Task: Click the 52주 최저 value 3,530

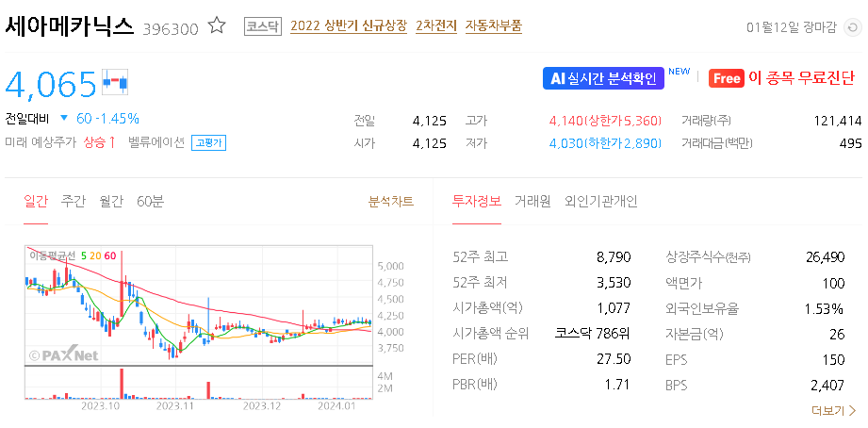Action: [x=614, y=284]
